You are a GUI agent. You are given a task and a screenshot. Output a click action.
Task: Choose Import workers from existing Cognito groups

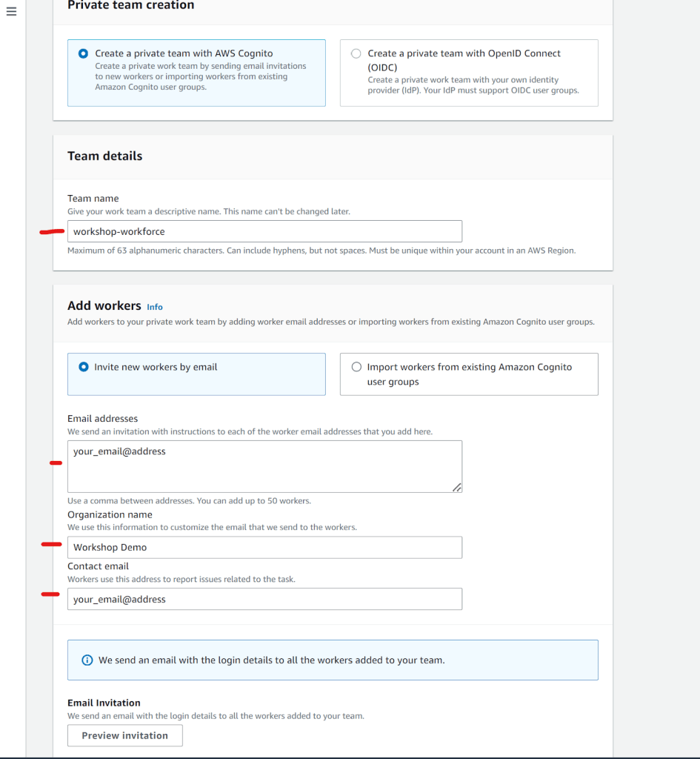tap(356, 367)
